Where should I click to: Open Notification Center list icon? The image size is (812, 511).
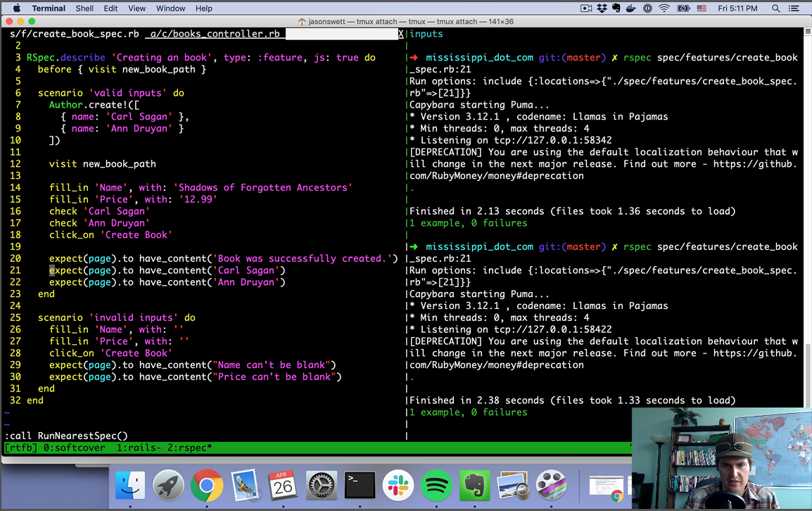794,8
